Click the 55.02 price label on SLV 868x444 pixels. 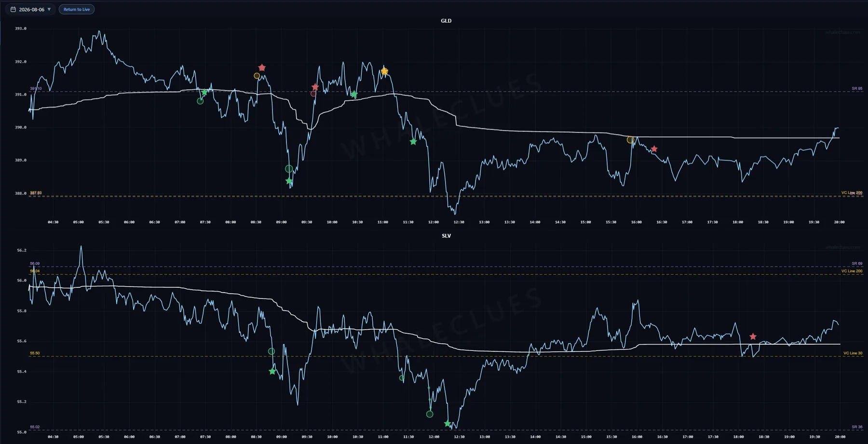35,427
